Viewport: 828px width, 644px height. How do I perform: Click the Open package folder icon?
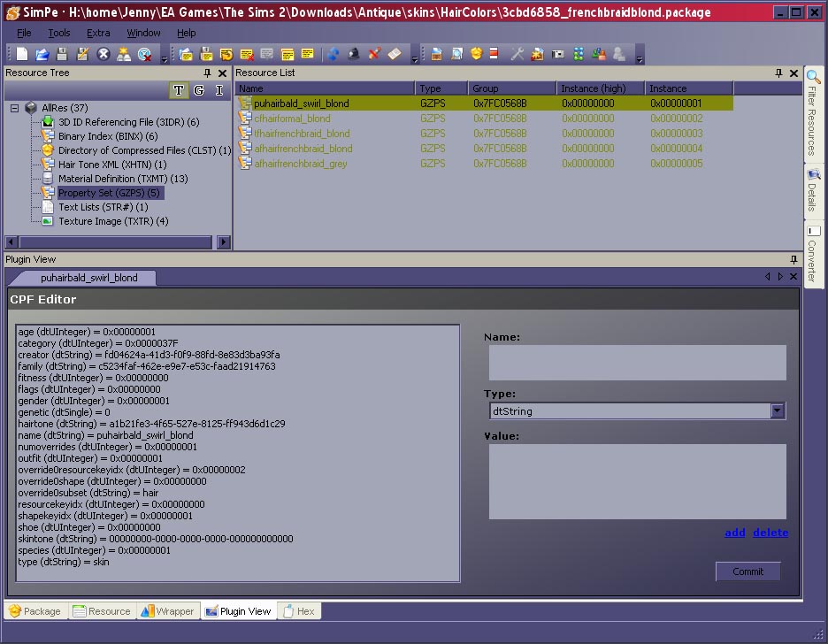pyautogui.click(x=42, y=55)
